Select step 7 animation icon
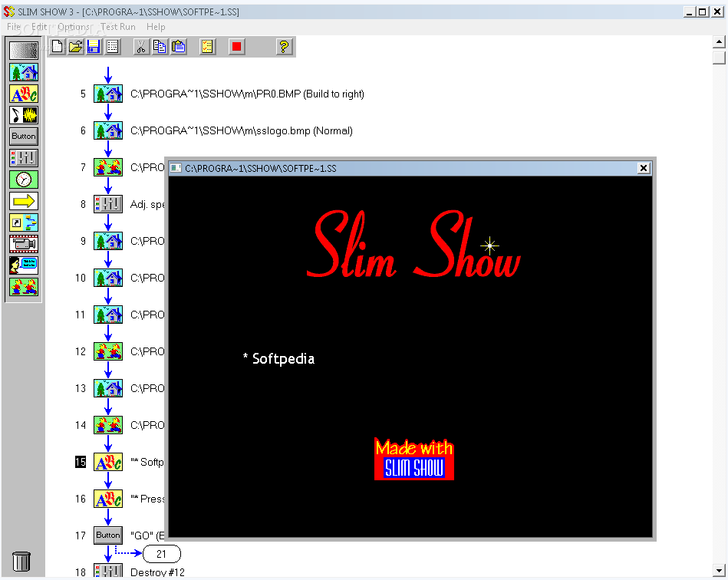 (x=108, y=167)
